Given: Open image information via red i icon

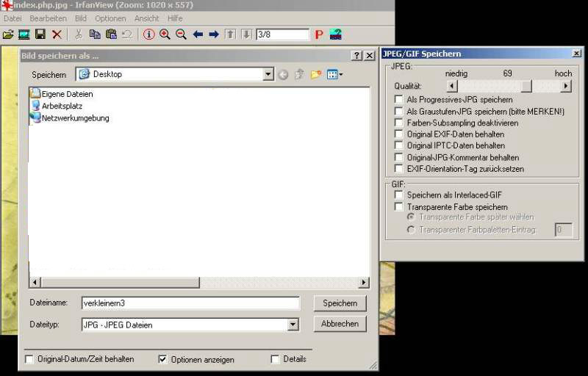Looking at the screenshot, I should [148, 35].
